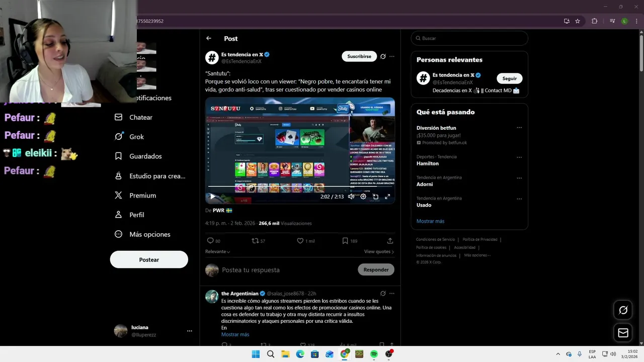Viewport: 644px width, 362px height.
Task: Open Usado trend options menu
Action: [519, 199]
